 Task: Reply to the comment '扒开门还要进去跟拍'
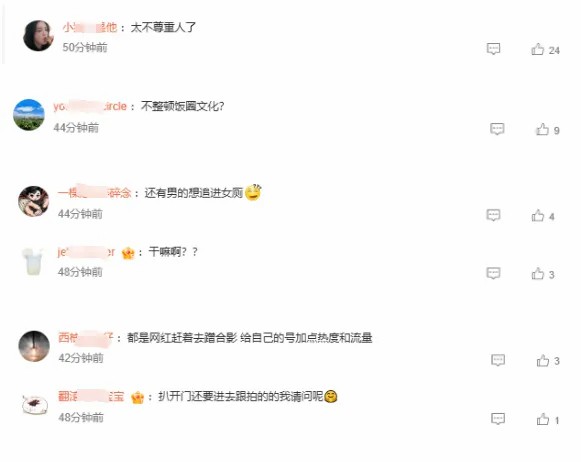pyautogui.click(x=498, y=419)
